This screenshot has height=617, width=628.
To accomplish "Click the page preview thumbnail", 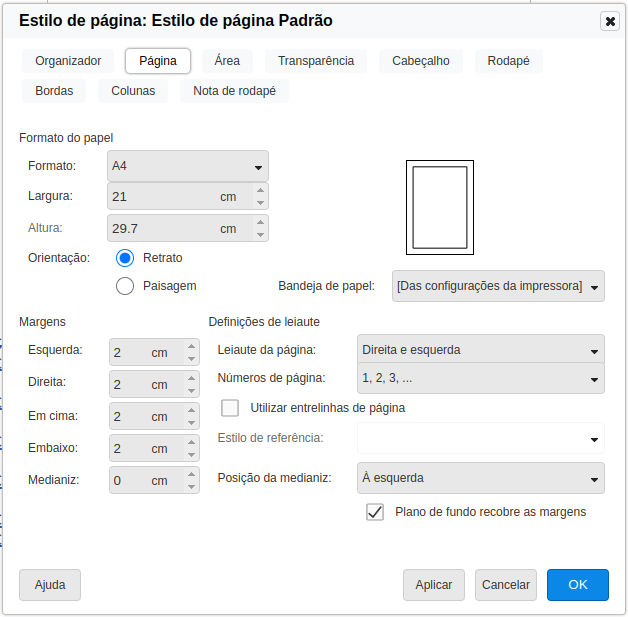I will click(439, 207).
